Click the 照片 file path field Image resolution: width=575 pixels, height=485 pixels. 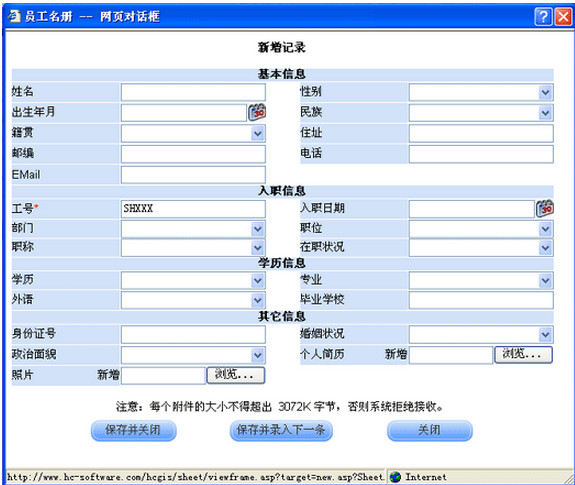(163, 375)
